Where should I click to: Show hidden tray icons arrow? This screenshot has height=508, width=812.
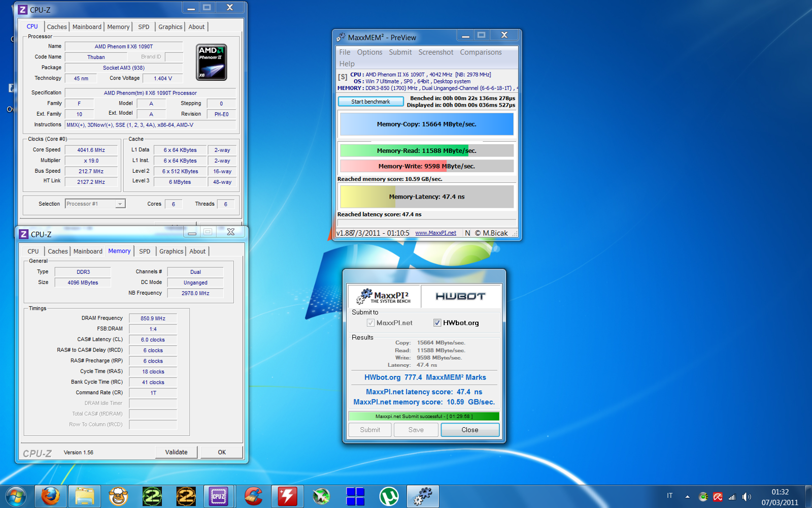pyautogui.click(x=688, y=497)
